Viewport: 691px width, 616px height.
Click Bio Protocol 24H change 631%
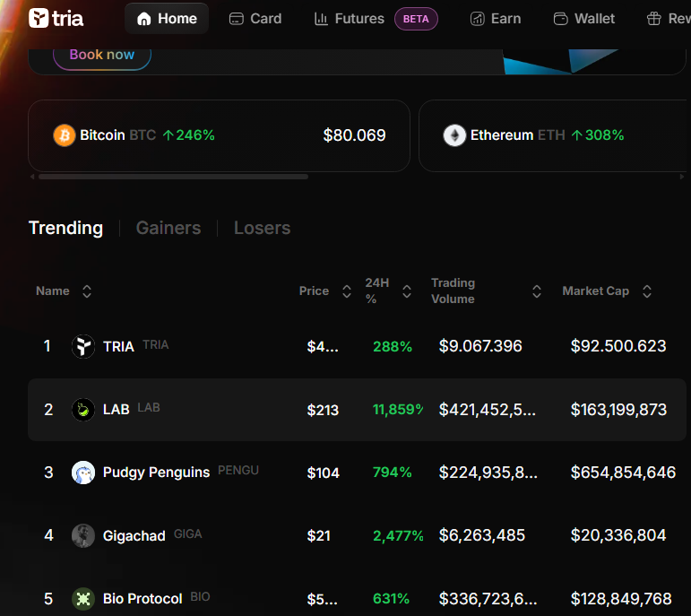391,599
